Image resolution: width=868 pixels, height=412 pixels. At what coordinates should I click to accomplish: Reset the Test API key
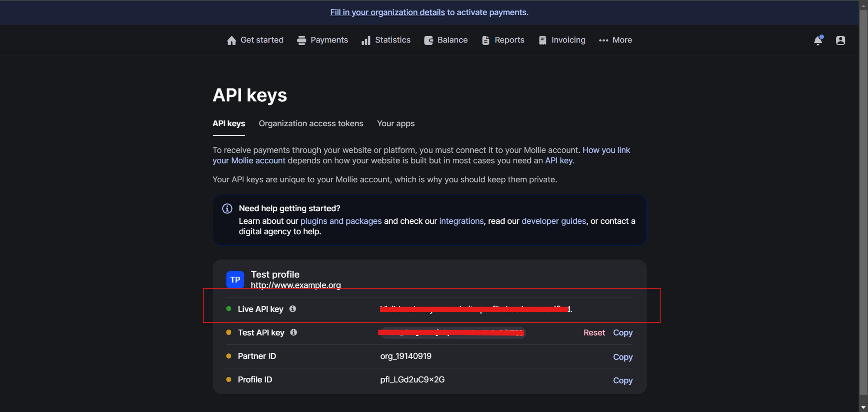(x=594, y=333)
